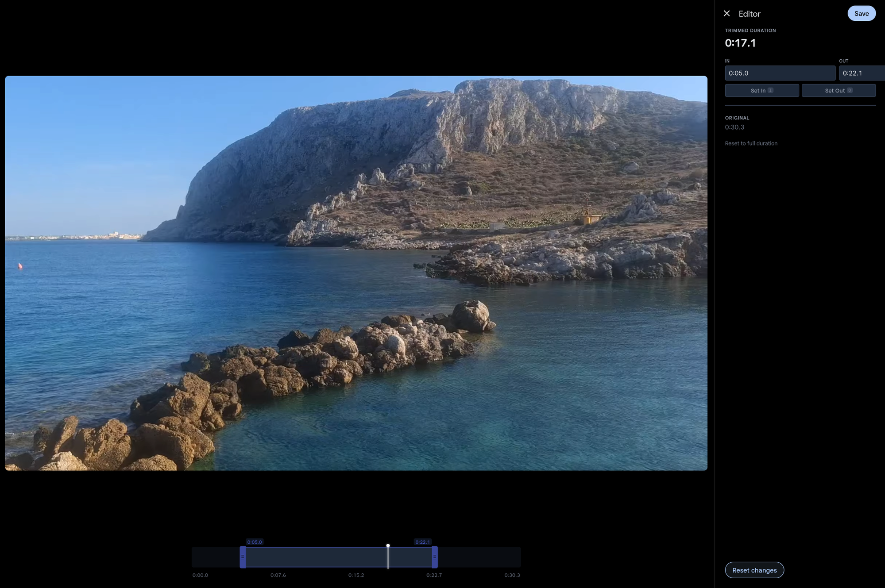The height and width of the screenshot is (588, 885).
Task: Click the 0:30.3 timestamp label
Action: 512,575
